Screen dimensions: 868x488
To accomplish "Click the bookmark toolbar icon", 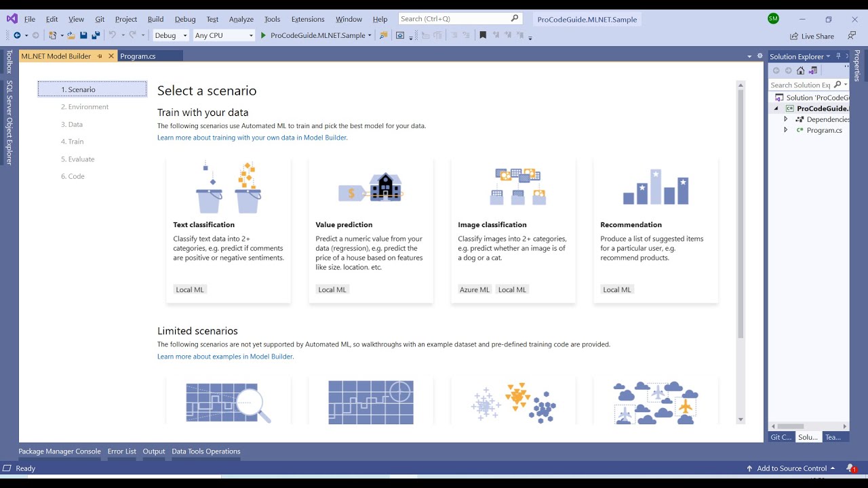I will pyautogui.click(x=483, y=35).
